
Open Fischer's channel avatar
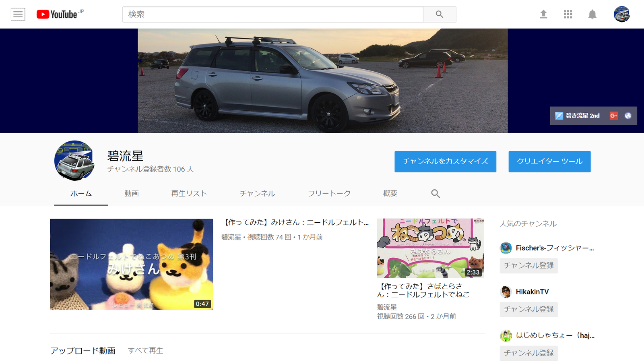pyautogui.click(x=506, y=248)
